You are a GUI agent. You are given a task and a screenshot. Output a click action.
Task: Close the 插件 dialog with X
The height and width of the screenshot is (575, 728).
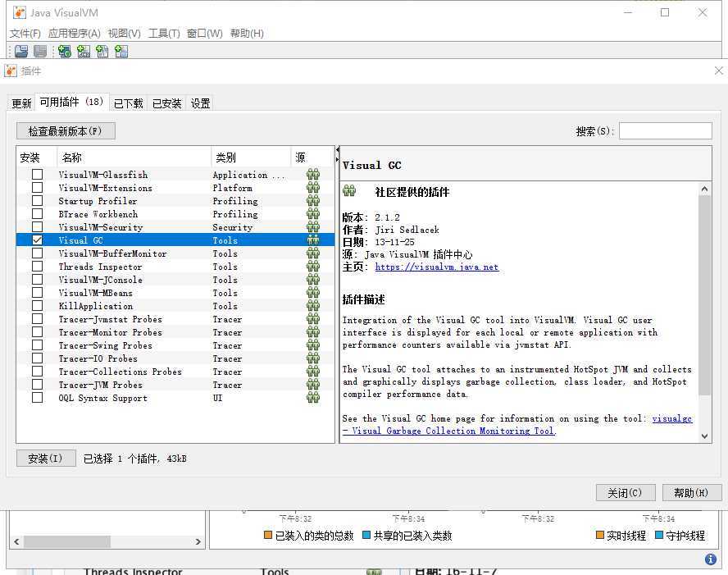(x=719, y=71)
